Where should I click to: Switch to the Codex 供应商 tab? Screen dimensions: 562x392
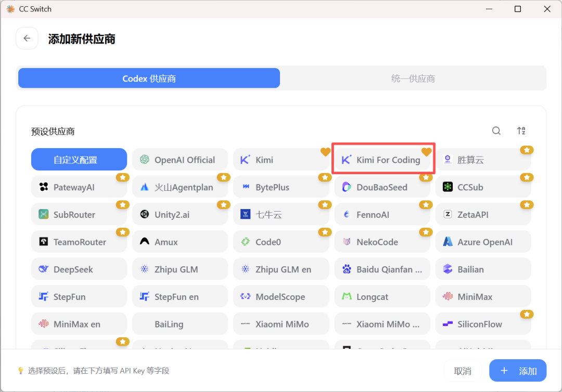click(149, 78)
